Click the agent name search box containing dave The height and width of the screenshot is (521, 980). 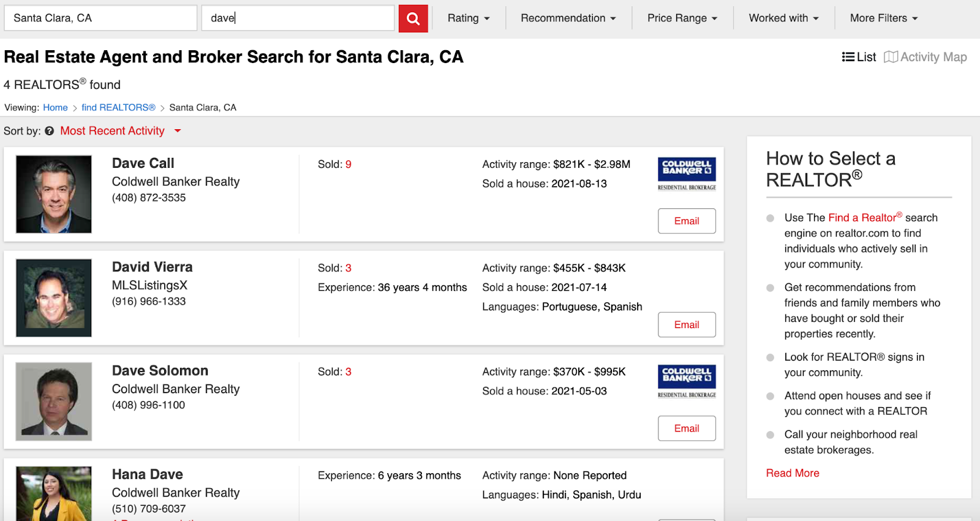point(298,18)
